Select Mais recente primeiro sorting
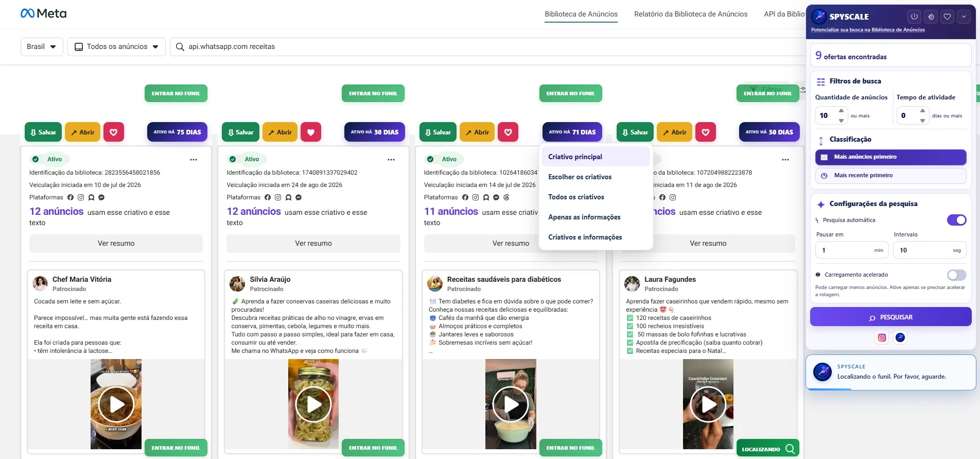The width and height of the screenshot is (980, 459). point(891,176)
